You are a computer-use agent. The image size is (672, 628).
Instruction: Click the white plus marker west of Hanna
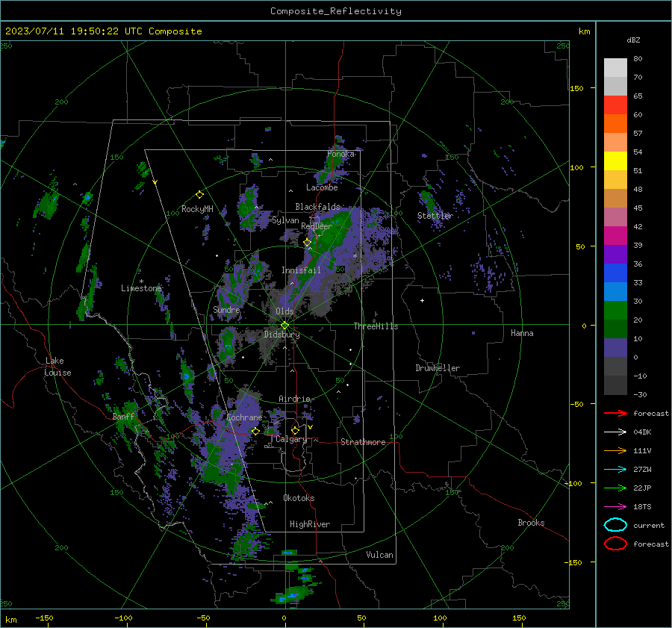(422, 300)
